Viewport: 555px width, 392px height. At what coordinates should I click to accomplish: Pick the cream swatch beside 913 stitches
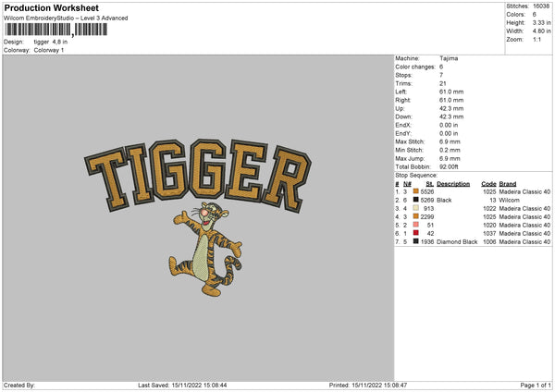click(416, 208)
